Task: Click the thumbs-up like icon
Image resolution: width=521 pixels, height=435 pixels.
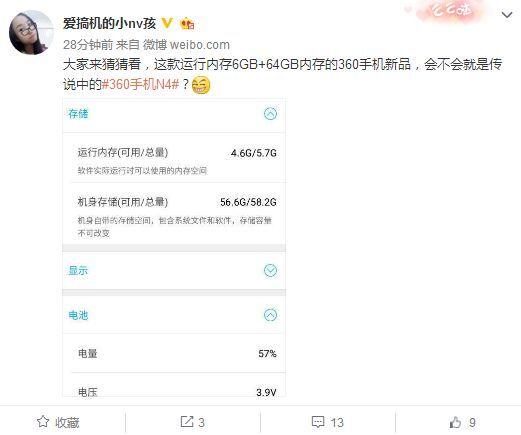Action: tap(455, 422)
